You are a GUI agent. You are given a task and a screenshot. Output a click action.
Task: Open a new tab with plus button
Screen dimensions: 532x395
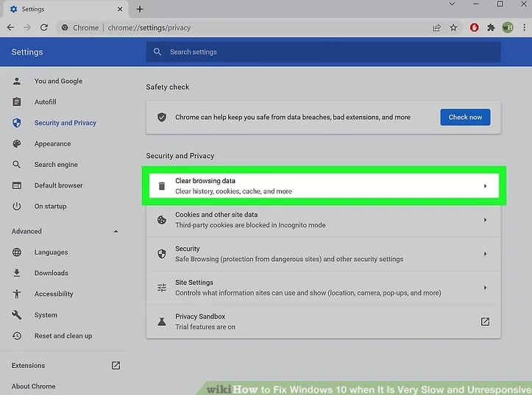click(140, 9)
